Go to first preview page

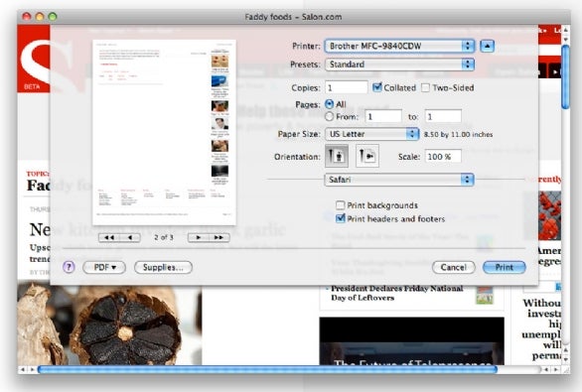pos(109,237)
